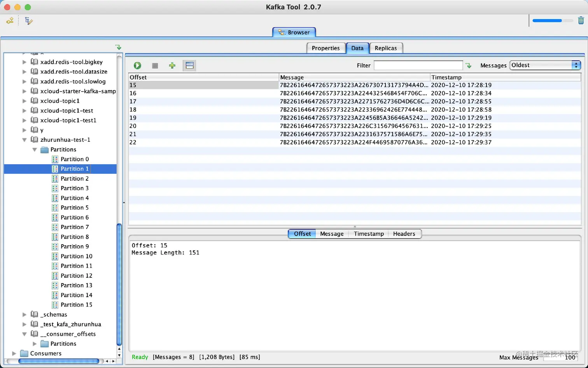Image resolution: width=588 pixels, height=368 pixels.
Task: Click timestamp 2020-12-10 17:29:25
Action: pos(461,126)
